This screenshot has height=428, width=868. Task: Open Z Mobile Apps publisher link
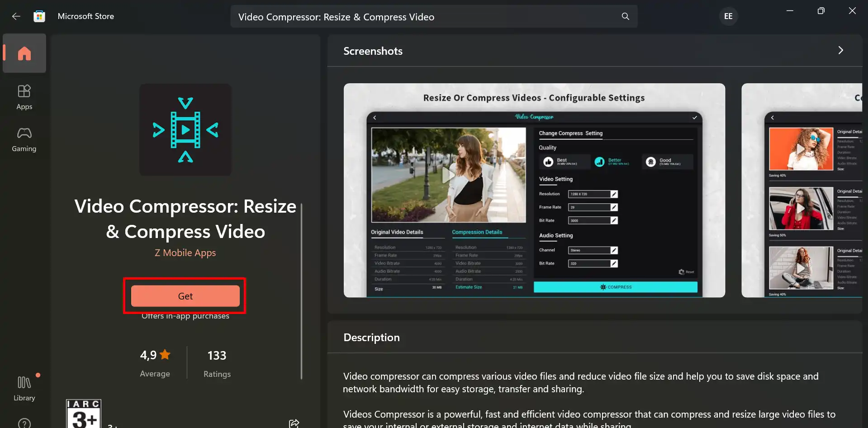point(185,253)
